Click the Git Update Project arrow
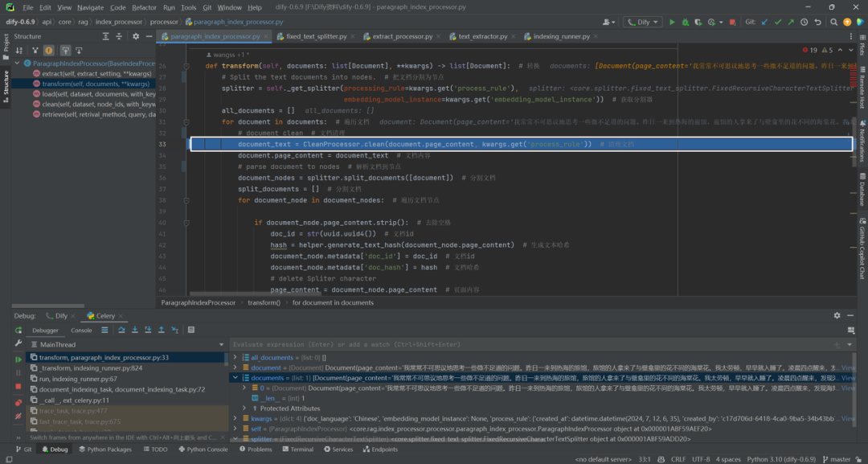The height and width of the screenshot is (464, 868). (x=765, y=23)
